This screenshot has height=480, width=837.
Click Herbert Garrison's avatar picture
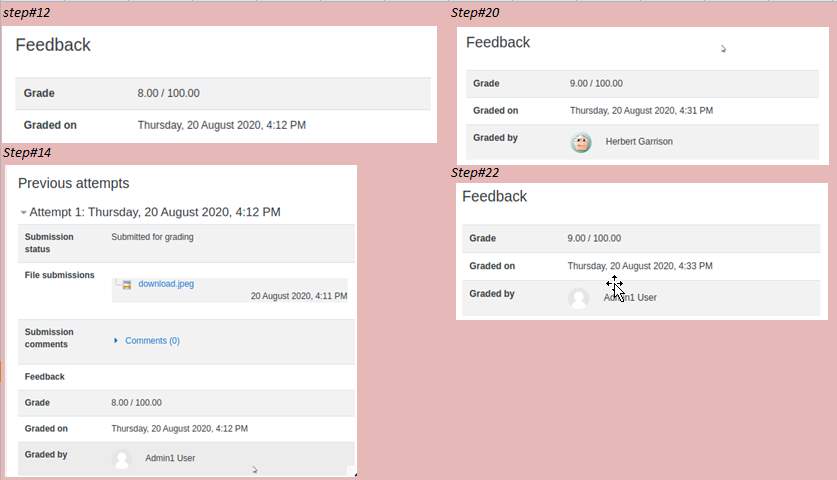[x=581, y=143]
